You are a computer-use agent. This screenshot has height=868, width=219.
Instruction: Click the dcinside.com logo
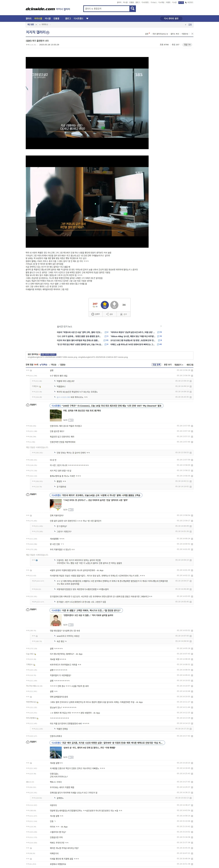[x=40, y=9]
